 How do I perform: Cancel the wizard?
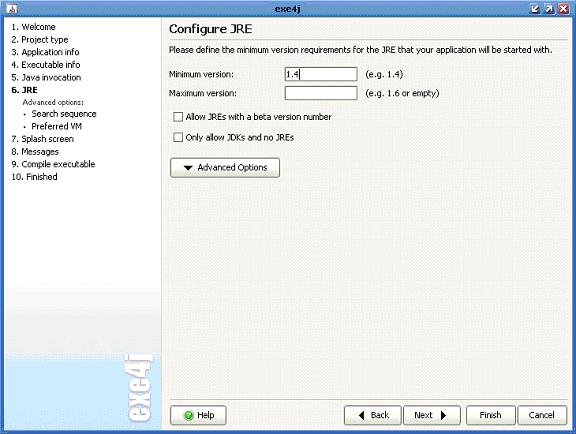tap(542, 415)
